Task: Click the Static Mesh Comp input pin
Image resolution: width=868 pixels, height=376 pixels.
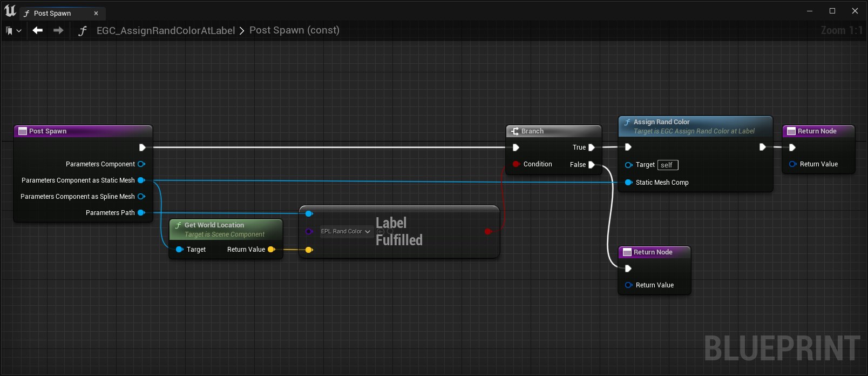Action: [x=628, y=183]
